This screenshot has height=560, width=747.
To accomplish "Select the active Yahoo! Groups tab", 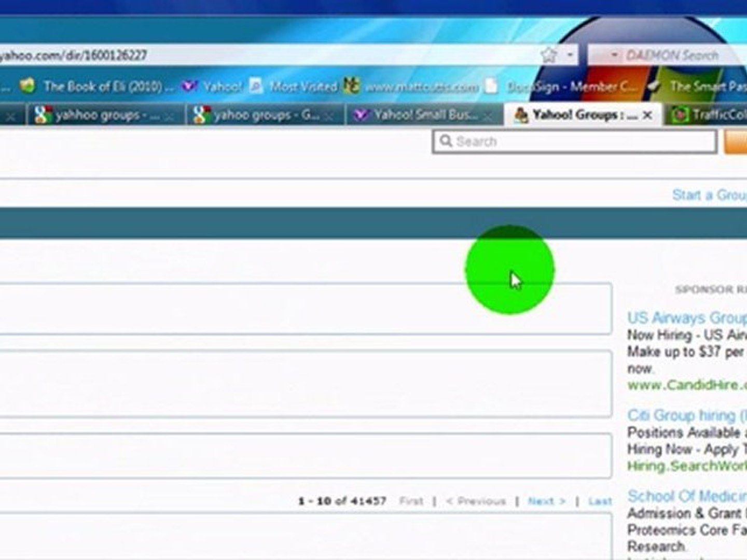I will (583, 115).
